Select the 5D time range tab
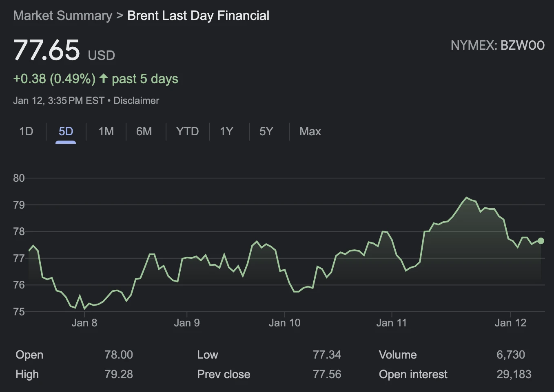The height and width of the screenshot is (392, 554). click(66, 131)
